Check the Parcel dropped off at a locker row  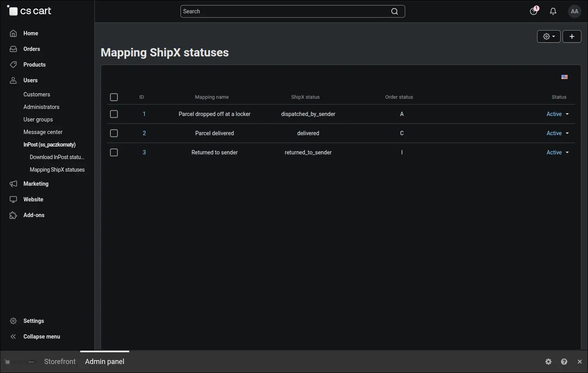point(114,114)
